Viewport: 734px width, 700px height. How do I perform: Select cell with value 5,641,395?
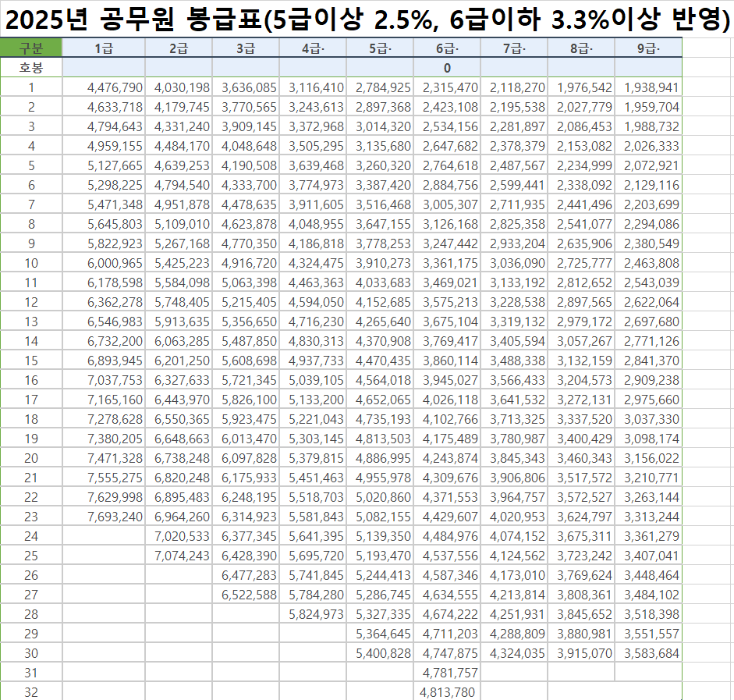pos(313,536)
